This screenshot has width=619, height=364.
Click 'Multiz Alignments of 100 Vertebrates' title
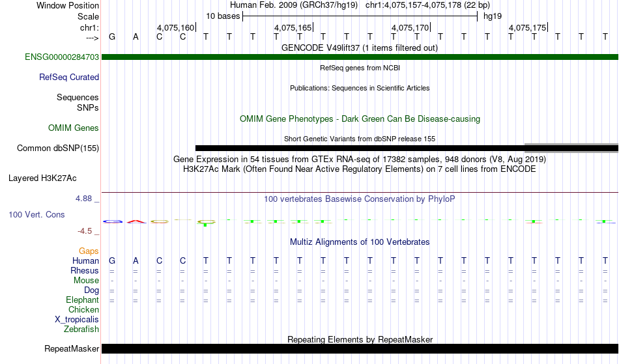click(x=360, y=242)
